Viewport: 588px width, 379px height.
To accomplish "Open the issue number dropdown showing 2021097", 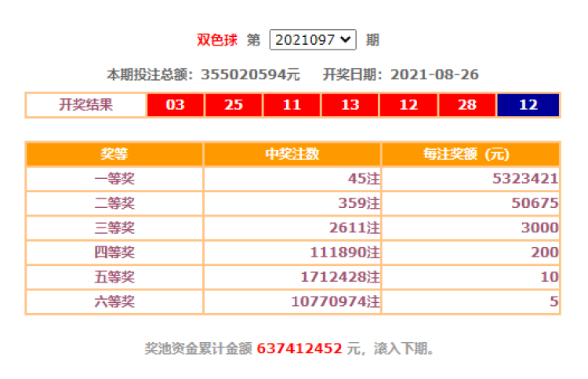I will (x=313, y=40).
